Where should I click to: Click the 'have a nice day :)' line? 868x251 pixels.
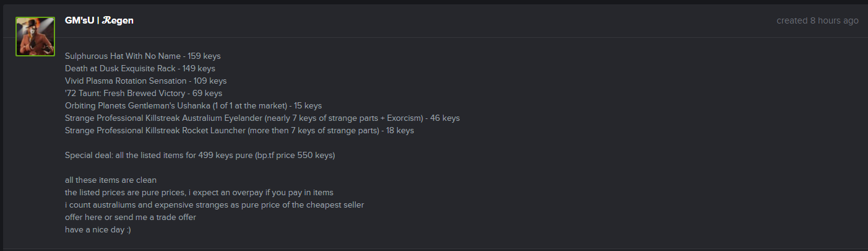[98, 230]
